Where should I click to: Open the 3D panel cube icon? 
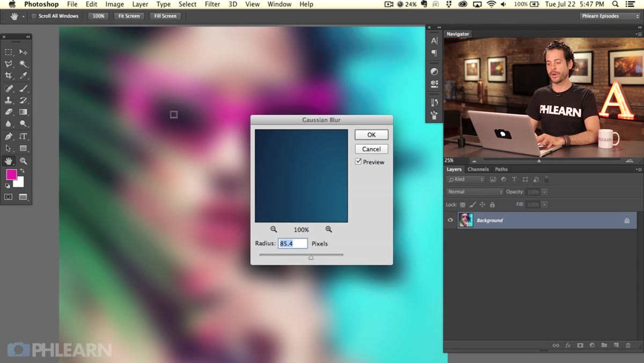(434, 84)
